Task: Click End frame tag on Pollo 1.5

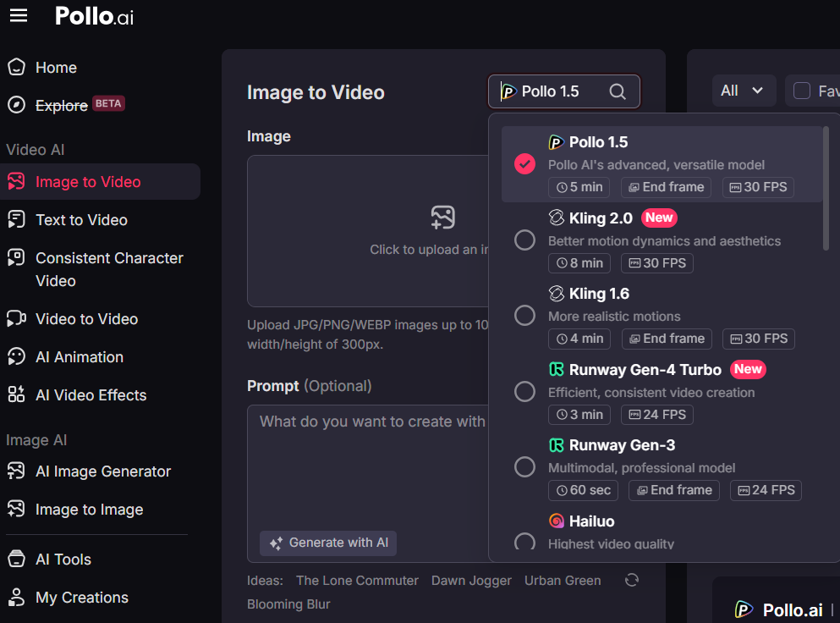Action: point(666,187)
